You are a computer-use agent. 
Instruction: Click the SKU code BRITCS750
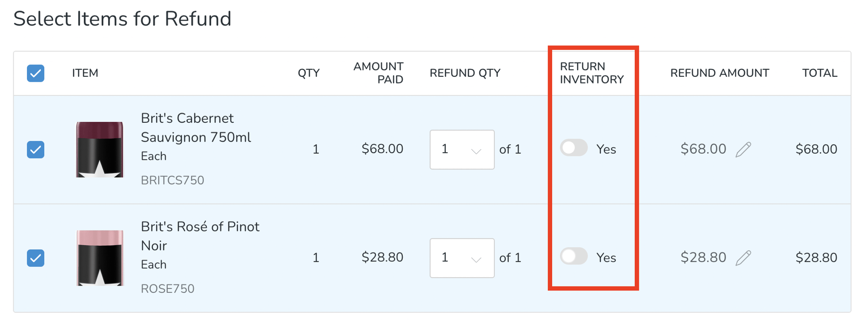(x=172, y=180)
